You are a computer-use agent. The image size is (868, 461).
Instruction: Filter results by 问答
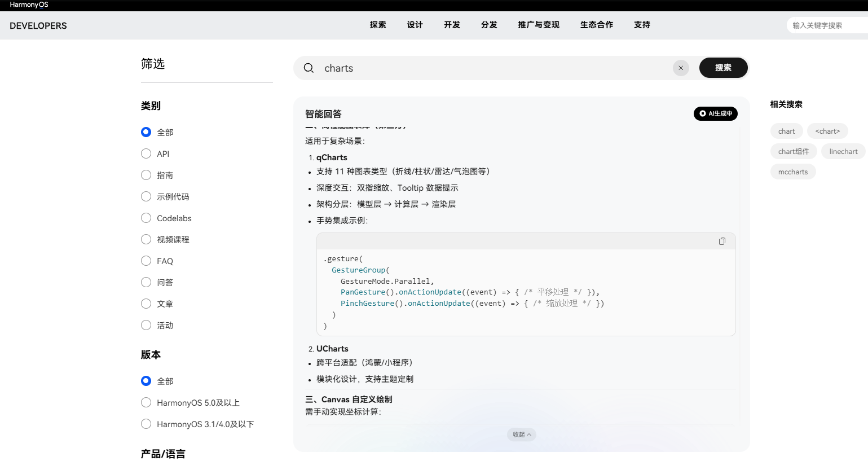click(x=146, y=282)
